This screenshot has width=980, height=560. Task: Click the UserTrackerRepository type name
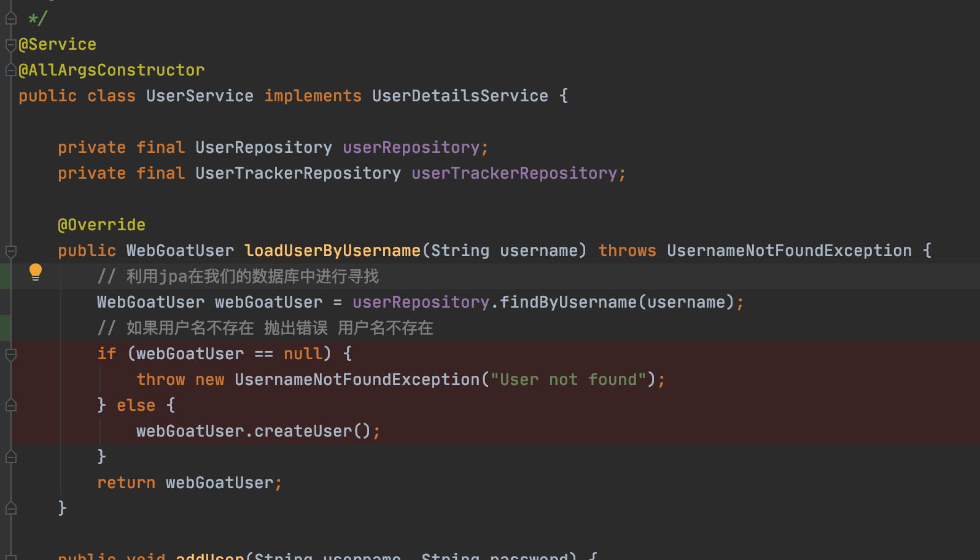coord(298,174)
